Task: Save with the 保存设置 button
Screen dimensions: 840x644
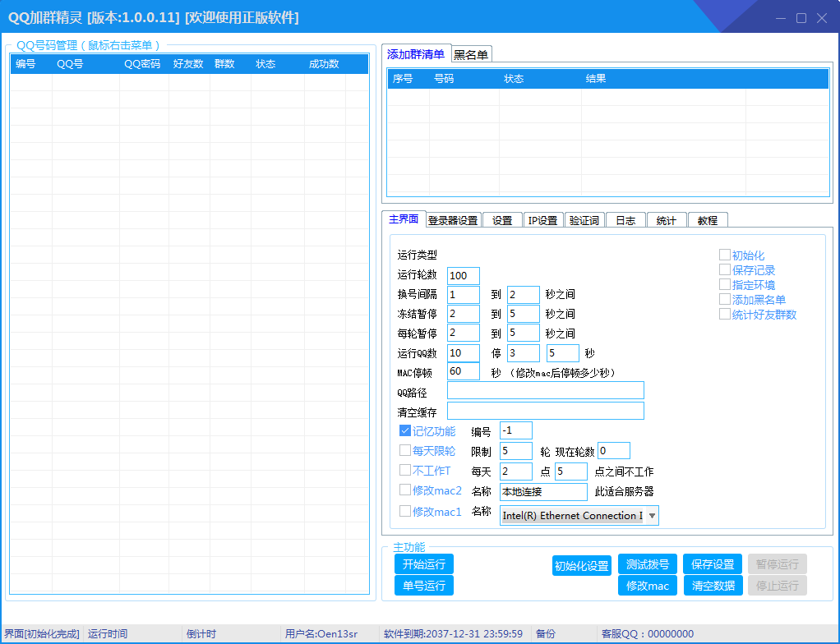Action: pyautogui.click(x=713, y=564)
